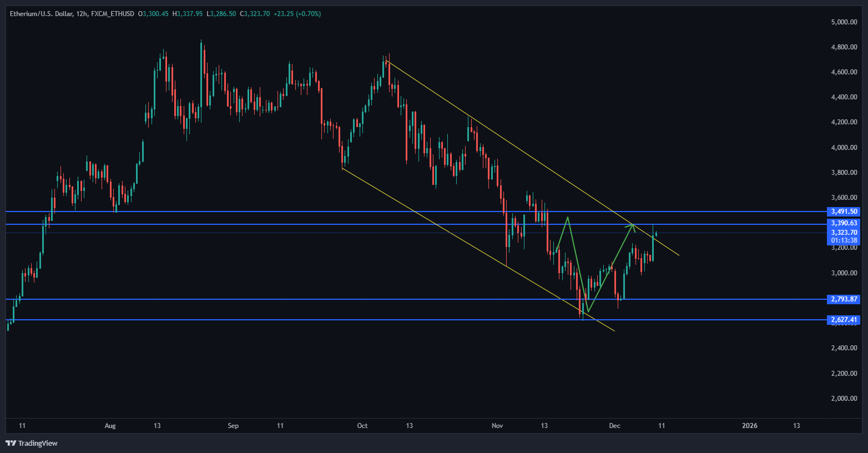The height and width of the screenshot is (453, 868).
Task: Click the 2026 label on time axis
Action: click(x=749, y=426)
